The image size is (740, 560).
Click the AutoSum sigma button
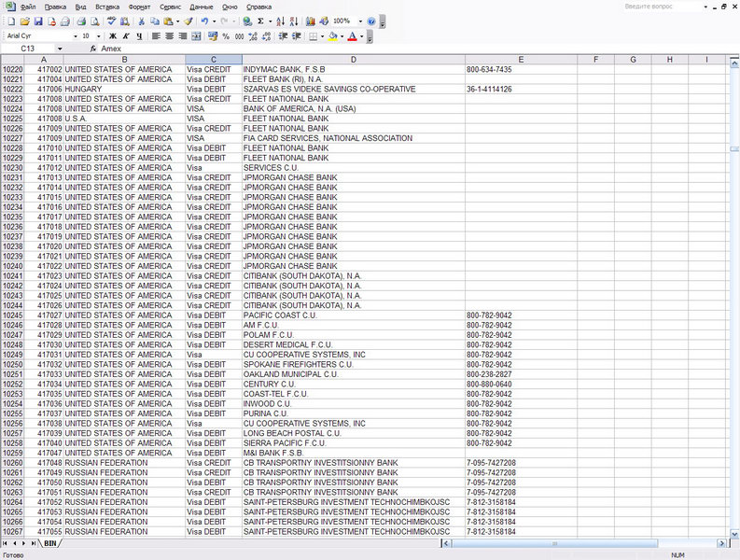pos(260,21)
